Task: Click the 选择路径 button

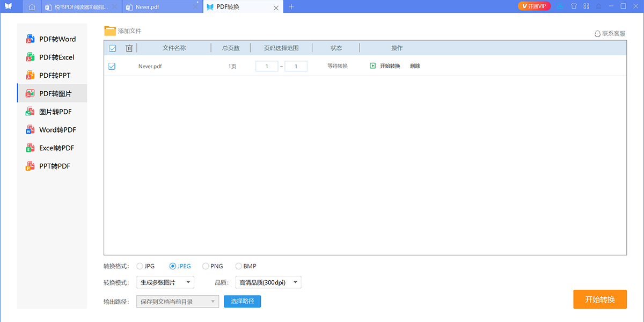Action: click(x=242, y=302)
